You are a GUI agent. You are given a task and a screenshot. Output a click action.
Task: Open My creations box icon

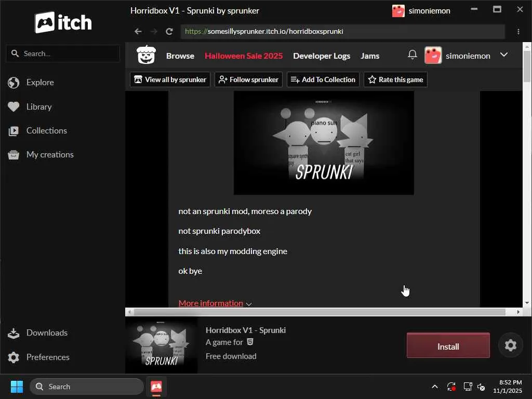14,155
